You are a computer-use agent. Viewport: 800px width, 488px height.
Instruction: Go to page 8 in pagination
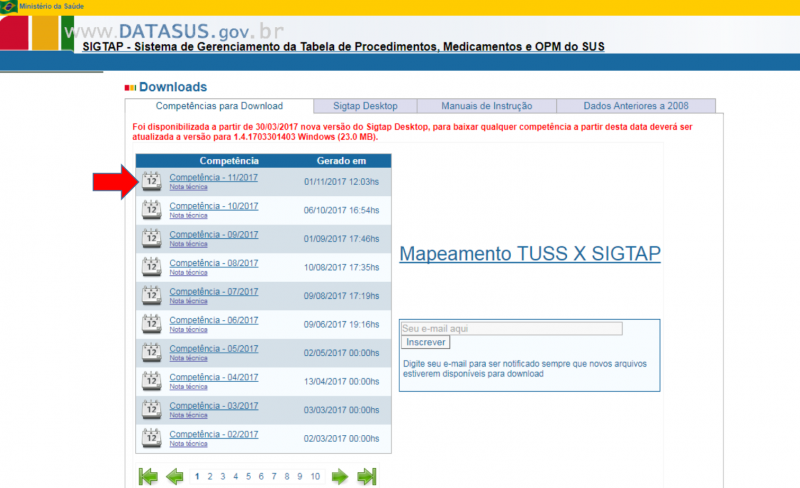pos(287,476)
